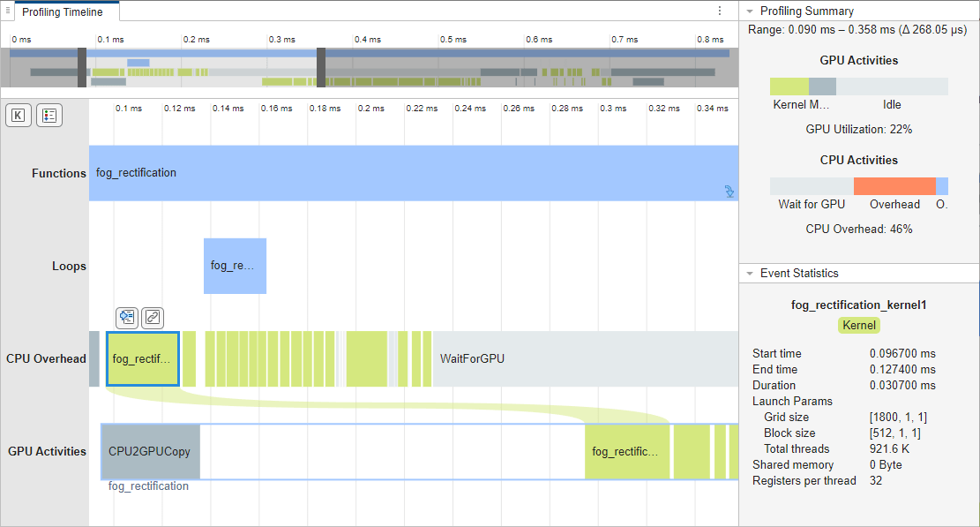Click the fog_rectific... kernel in GPU Activities
Image resolution: width=980 pixels, height=527 pixels.
point(626,451)
